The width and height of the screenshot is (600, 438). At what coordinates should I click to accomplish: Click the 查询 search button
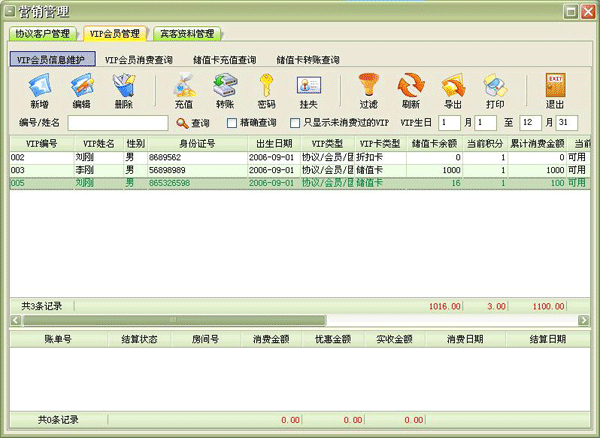point(193,123)
